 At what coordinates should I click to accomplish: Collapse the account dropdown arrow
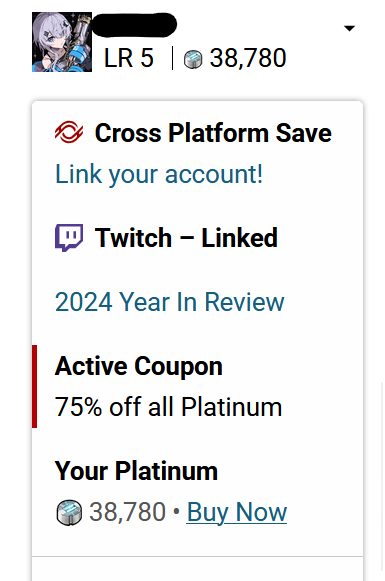(x=349, y=28)
